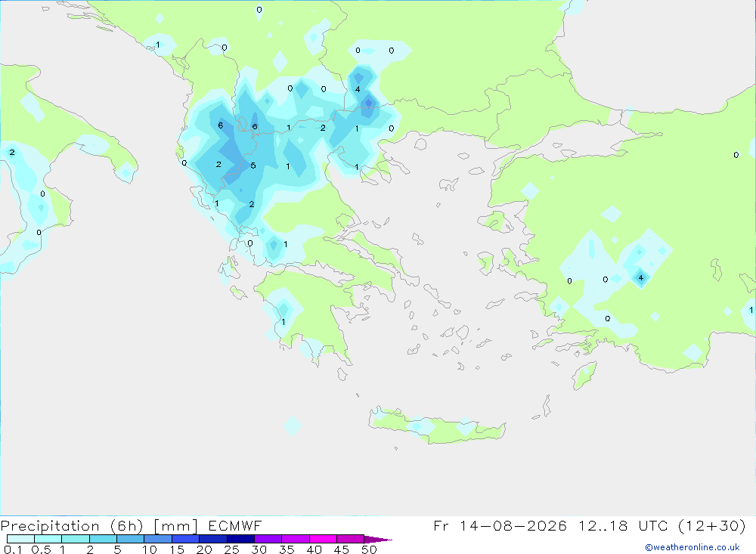Click the 25–30 mm navy legend swatch
Viewport: 756px width, 554px height.
coord(240,539)
